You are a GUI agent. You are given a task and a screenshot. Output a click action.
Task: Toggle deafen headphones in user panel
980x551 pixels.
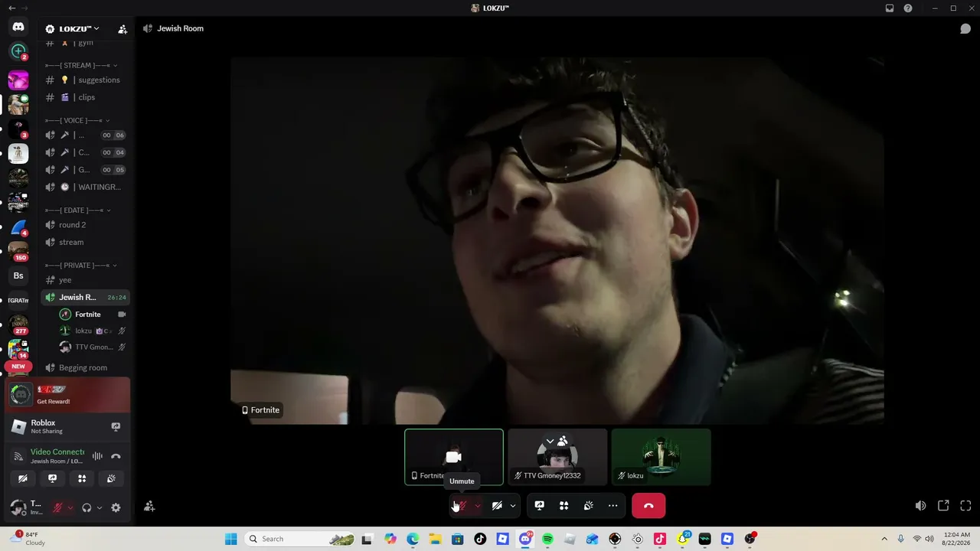tap(87, 507)
